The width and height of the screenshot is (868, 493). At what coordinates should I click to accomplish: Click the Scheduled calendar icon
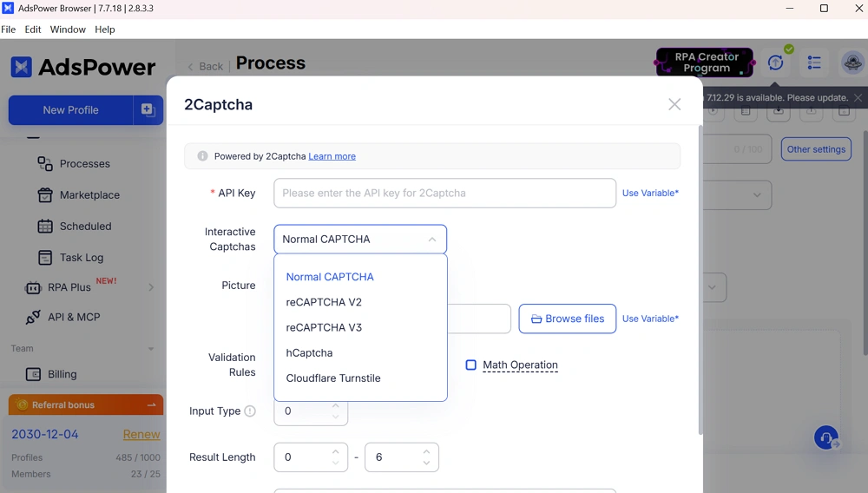[x=45, y=227]
